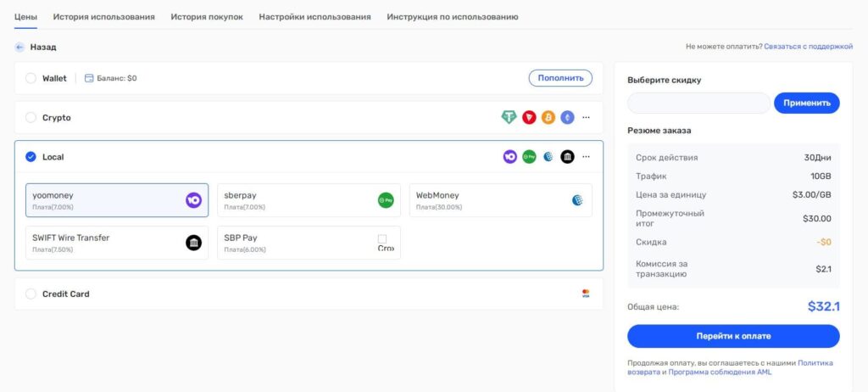Screen dimensions: 868x392
Task: Expand more crypto options via three dots
Action: (587, 118)
